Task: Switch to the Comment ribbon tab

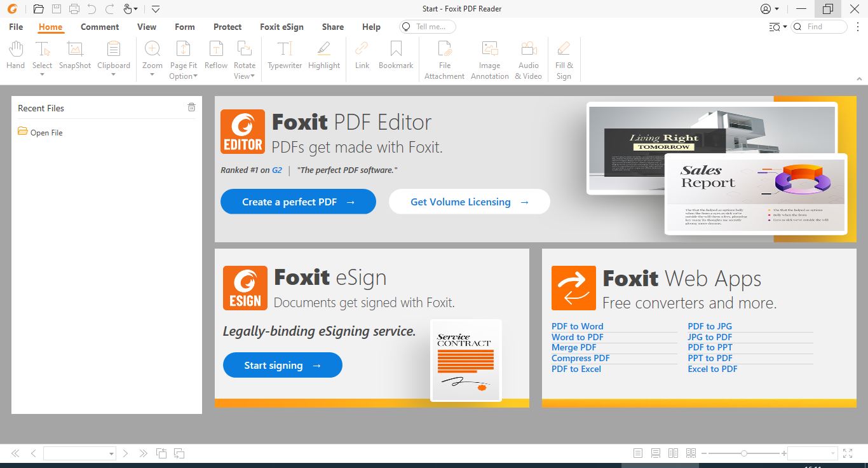Action: pos(100,27)
